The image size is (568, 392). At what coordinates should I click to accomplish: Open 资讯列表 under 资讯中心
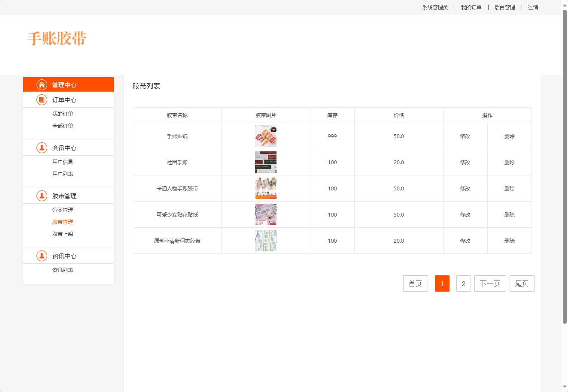click(62, 270)
